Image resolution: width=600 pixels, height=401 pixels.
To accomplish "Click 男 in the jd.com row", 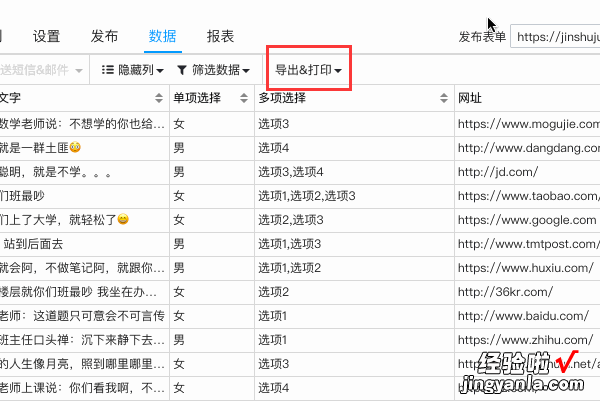I will [x=179, y=172].
